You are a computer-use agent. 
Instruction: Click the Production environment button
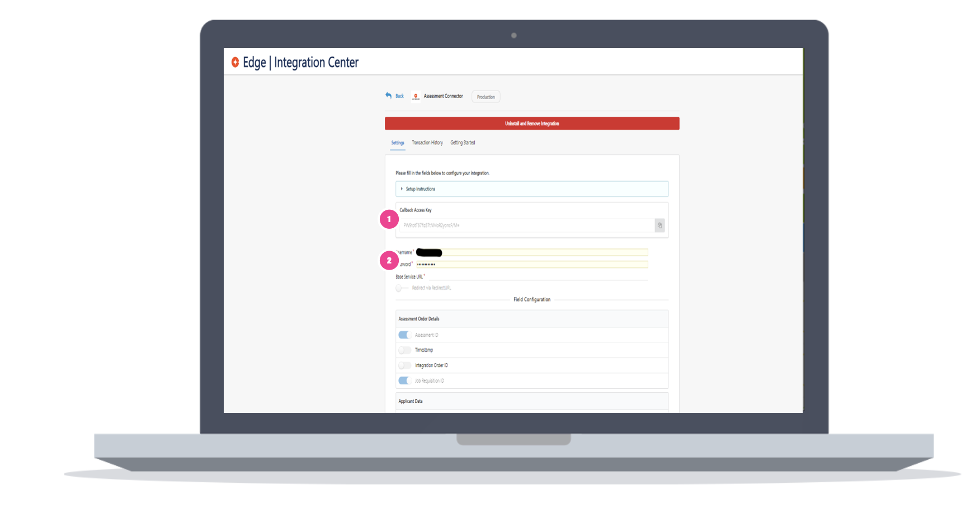click(x=486, y=97)
